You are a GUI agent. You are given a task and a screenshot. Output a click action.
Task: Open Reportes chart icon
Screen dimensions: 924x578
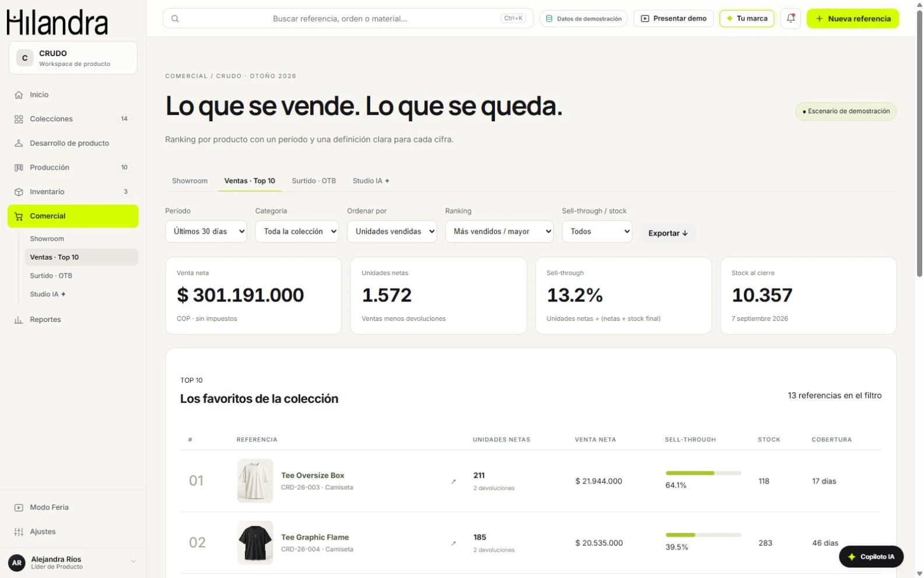point(19,320)
